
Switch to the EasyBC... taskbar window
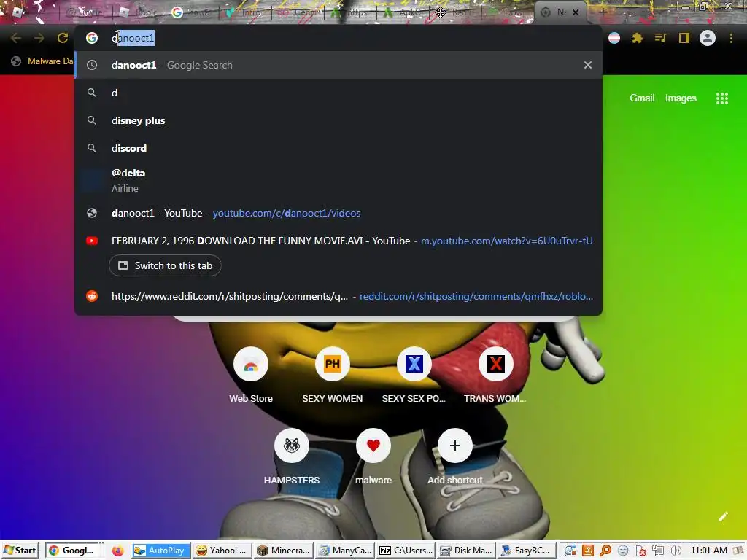[x=527, y=551]
